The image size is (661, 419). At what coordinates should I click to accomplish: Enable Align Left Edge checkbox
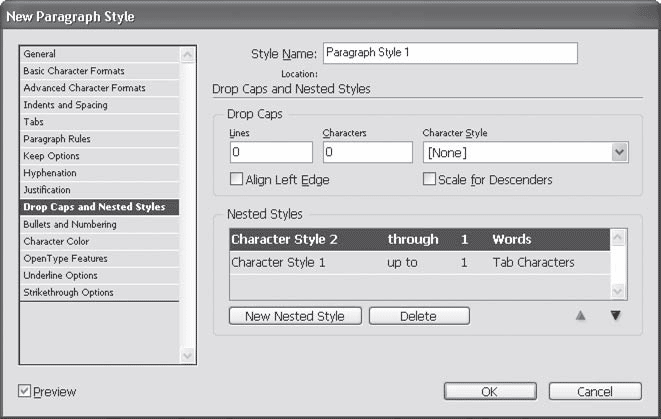point(237,180)
